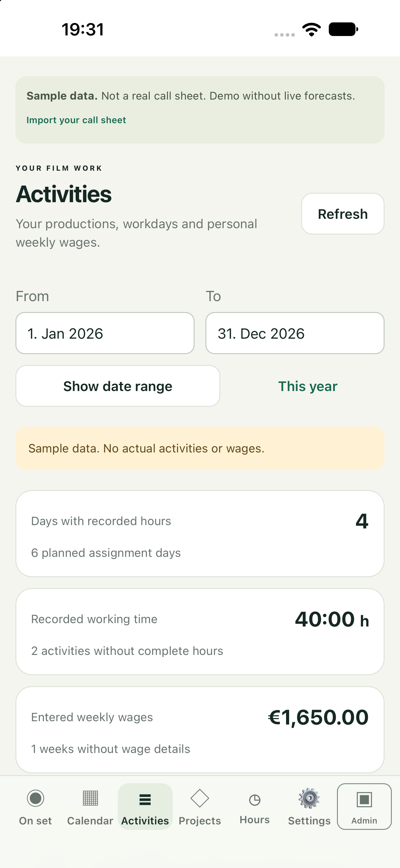
Task: Select the This year shortcut
Action: click(308, 386)
